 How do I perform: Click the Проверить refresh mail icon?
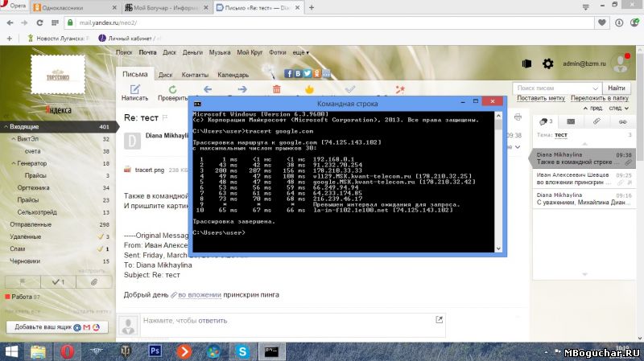coord(172,89)
